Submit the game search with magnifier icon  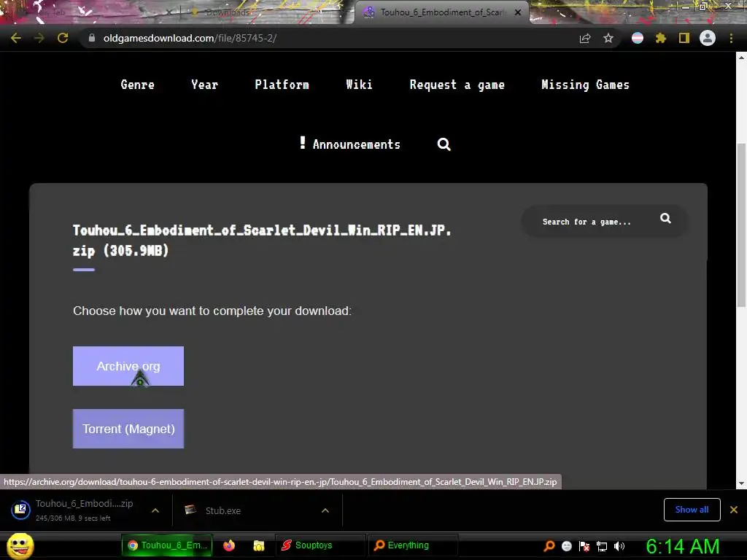(665, 218)
